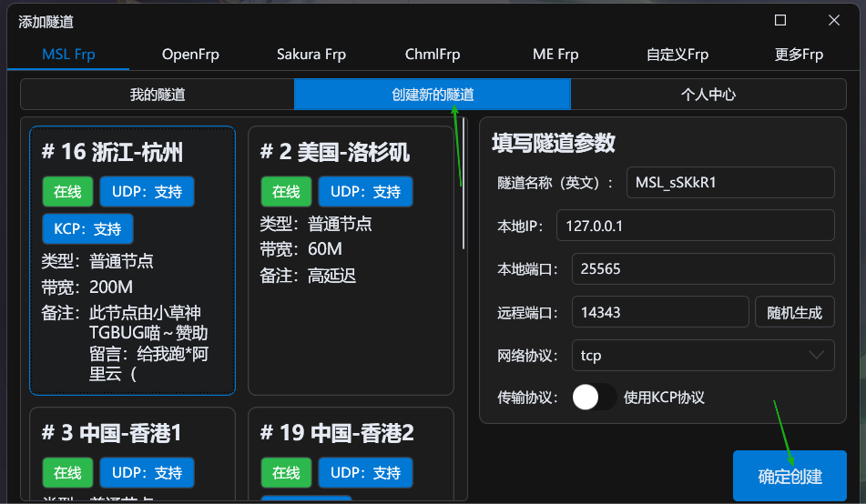The width and height of the screenshot is (866, 504).
Task: Open the Sakura Frp tab
Action: [311, 55]
